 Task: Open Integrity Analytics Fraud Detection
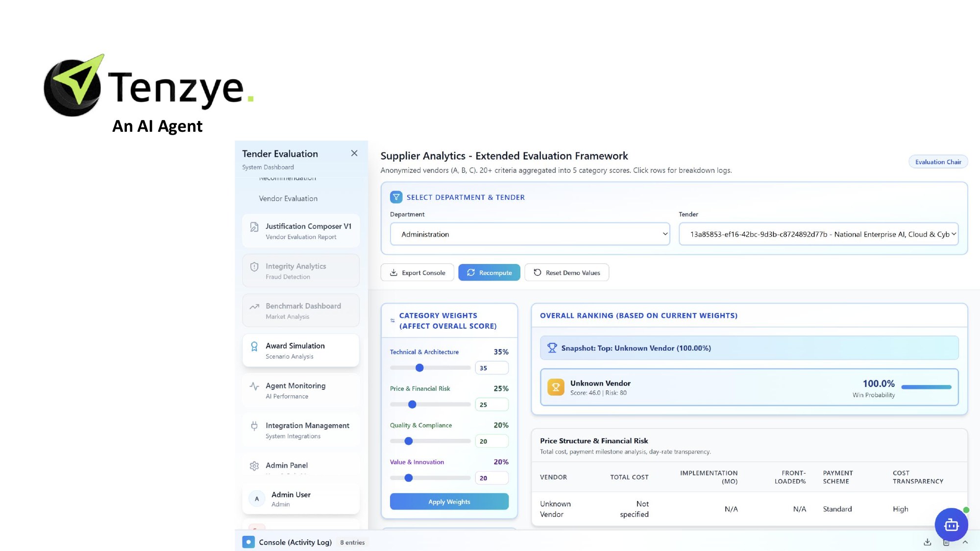click(301, 271)
